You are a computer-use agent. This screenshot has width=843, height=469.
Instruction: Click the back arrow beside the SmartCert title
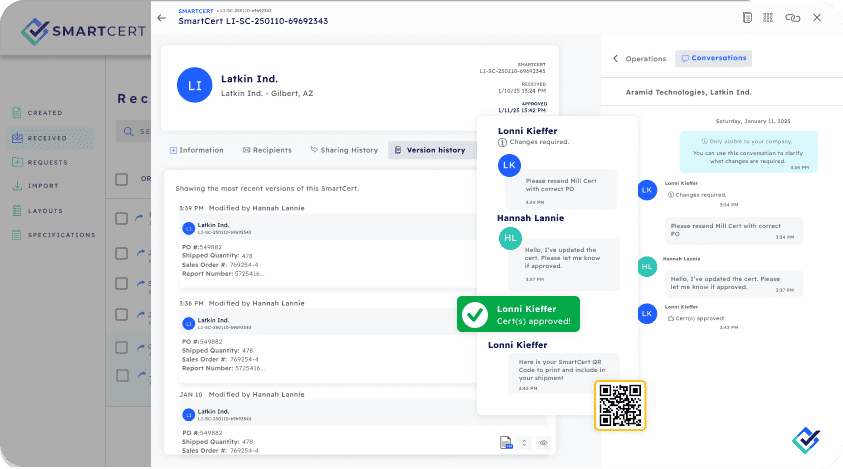(162, 18)
